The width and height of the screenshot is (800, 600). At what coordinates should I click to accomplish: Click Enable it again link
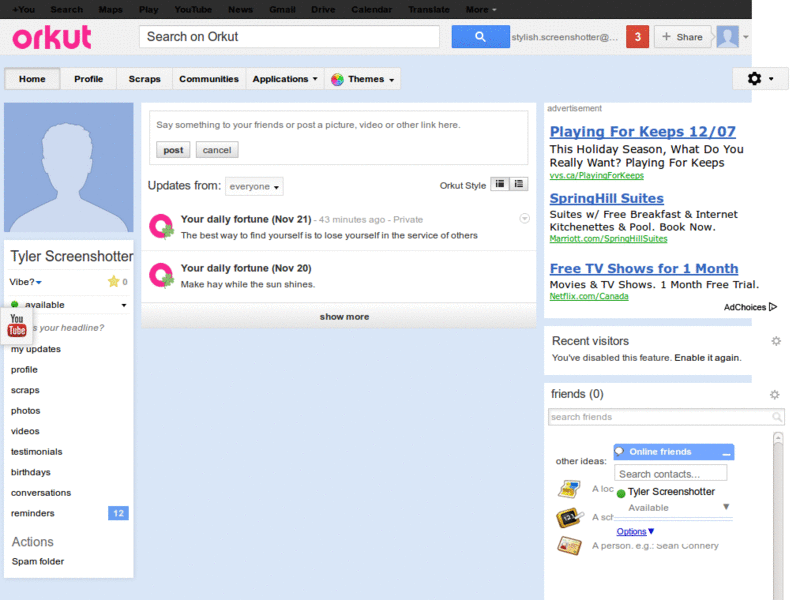pyautogui.click(x=708, y=358)
